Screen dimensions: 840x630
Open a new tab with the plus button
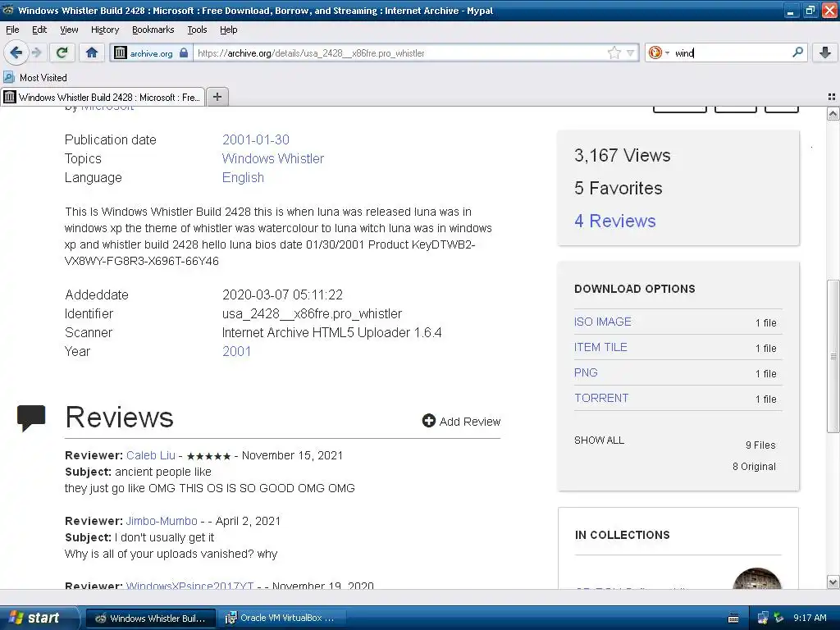tap(217, 97)
